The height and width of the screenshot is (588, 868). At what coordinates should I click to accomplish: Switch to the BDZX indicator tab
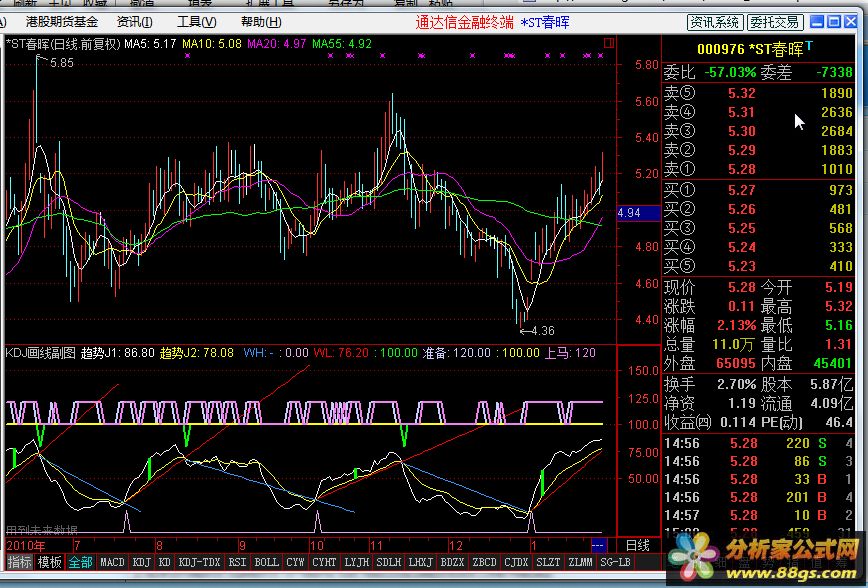click(x=452, y=562)
